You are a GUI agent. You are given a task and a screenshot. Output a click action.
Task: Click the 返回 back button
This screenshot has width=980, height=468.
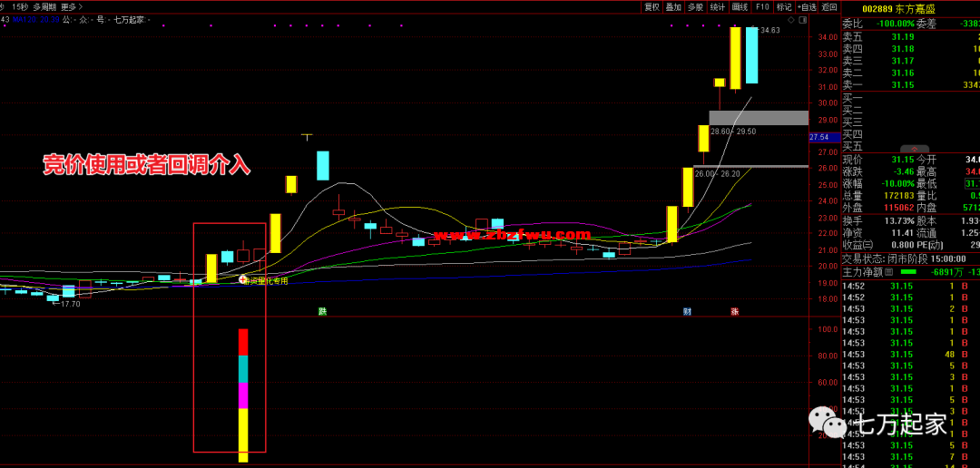tap(829, 7)
